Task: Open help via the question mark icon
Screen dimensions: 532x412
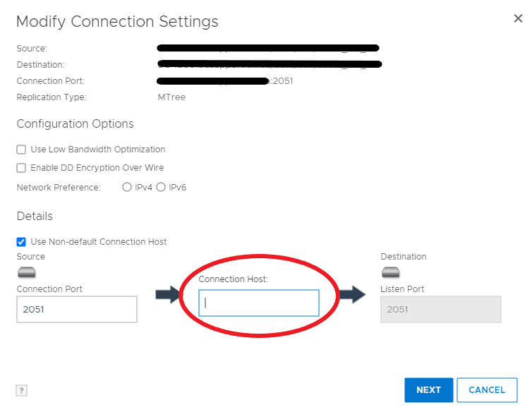Action: tap(21, 390)
